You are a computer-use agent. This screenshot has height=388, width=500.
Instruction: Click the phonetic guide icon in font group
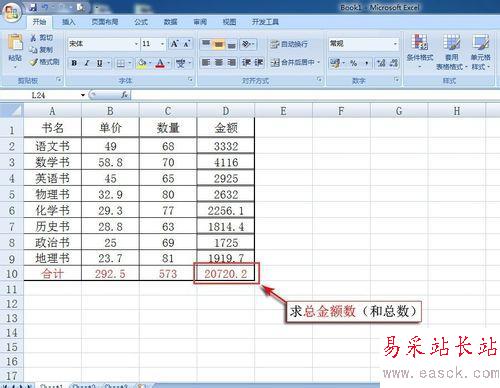point(180,63)
